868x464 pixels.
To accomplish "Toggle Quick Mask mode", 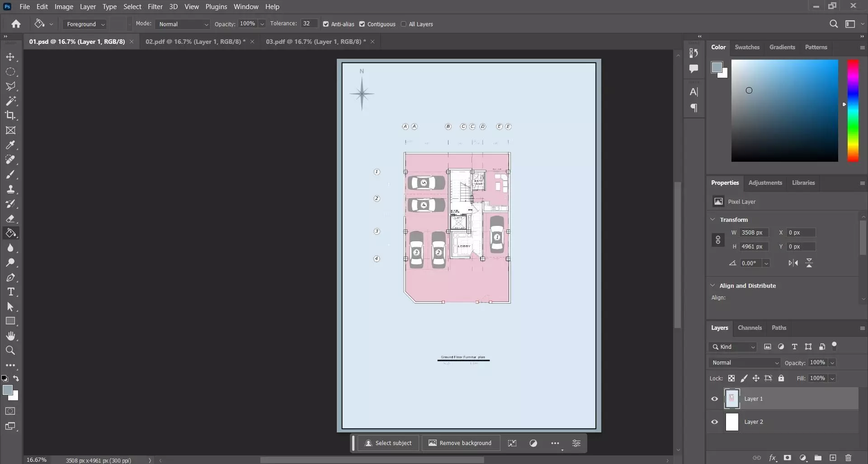I will pos(10,411).
